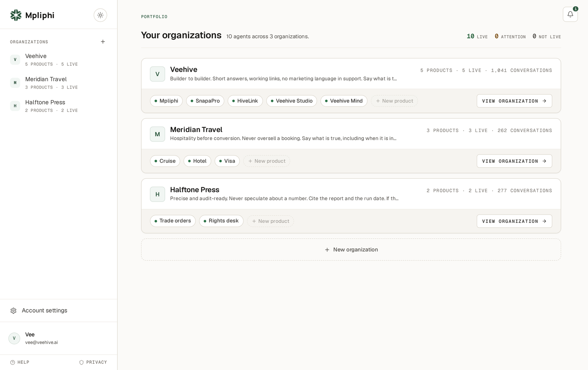Open the Cruise product chip
The image size is (588, 370).
pos(165,161)
